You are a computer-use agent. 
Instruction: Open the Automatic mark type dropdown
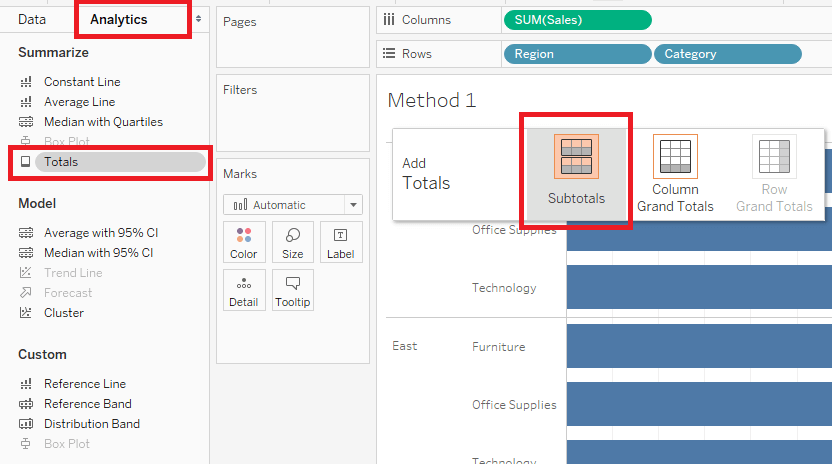coord(293,205)
